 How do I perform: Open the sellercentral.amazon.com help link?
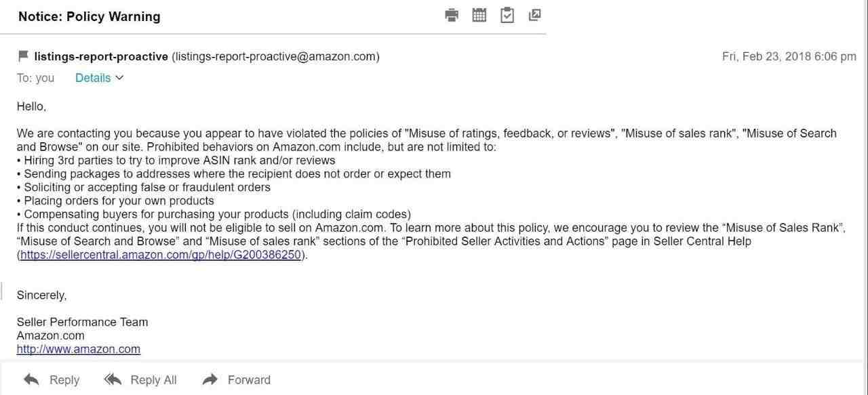click(x=160, y=255)
